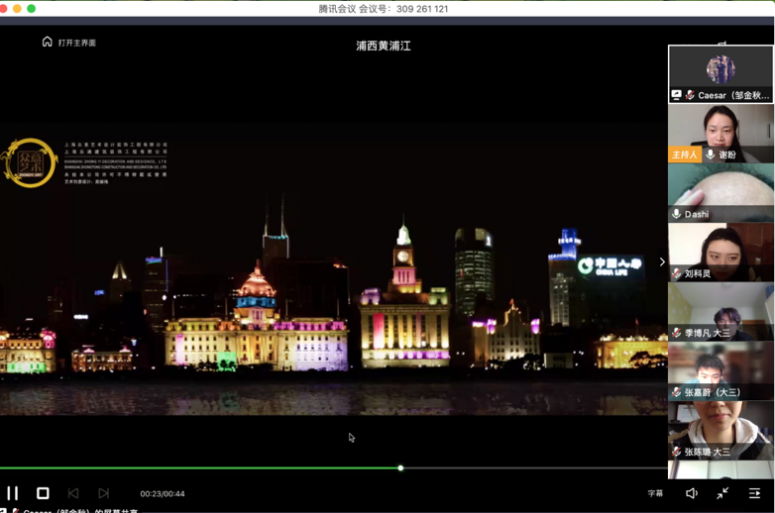The image size is (775, 513).
Task: Click the green macOS fullscreen window button
Action: click(31, 8)
